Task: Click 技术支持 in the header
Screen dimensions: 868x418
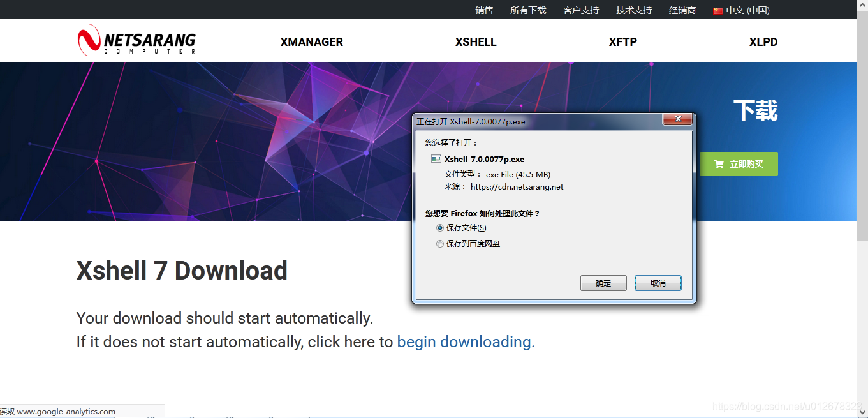Action: (633, 10)
